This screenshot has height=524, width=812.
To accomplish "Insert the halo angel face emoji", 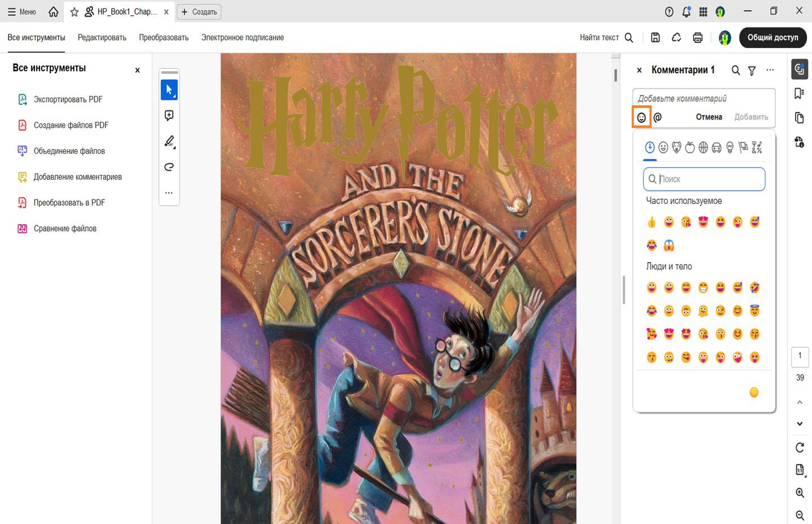I will point(755,311).
